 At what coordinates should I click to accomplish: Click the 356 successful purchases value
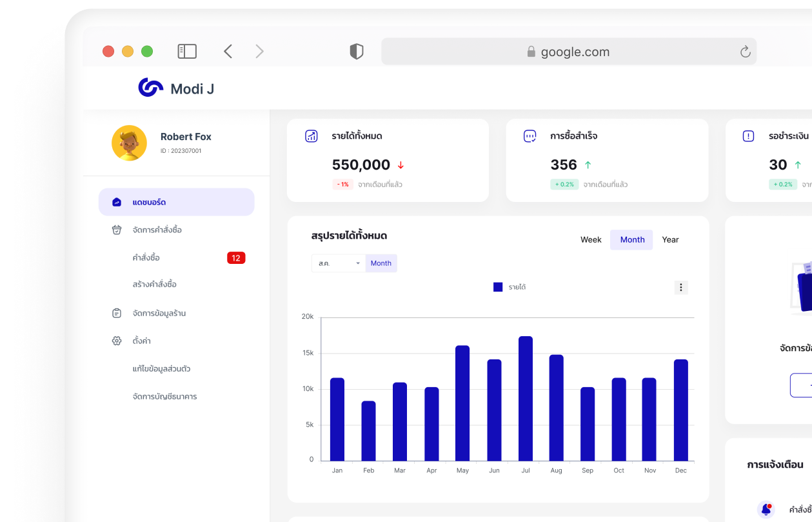[564, 165]
